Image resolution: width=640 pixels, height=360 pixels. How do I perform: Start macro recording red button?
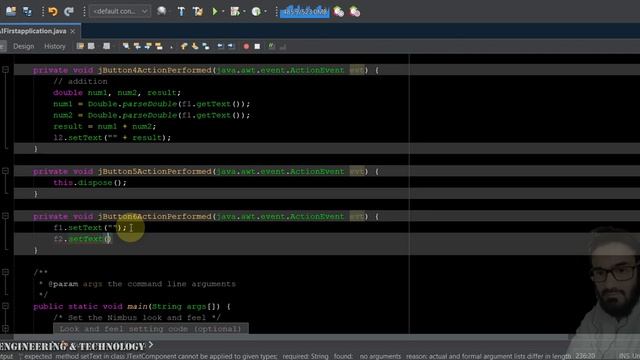246,47
